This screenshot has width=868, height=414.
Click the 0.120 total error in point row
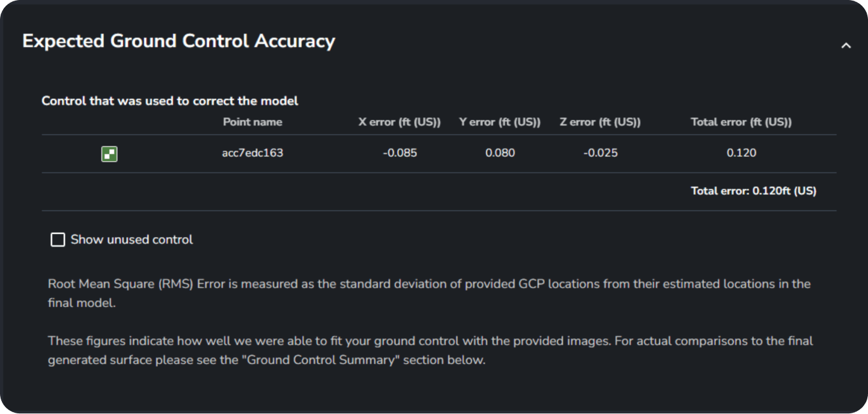point(741,153)
